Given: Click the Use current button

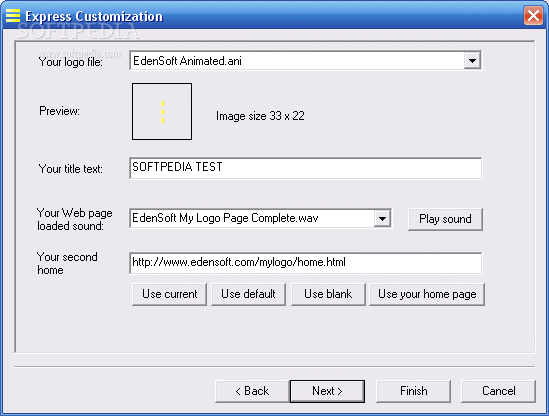Looking at the screenshot, I should tap(169, 294).
